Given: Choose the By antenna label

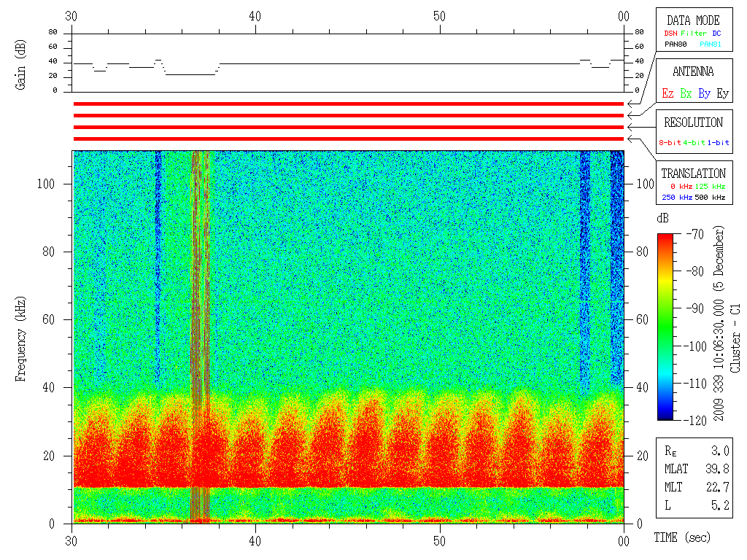Looking at the screenshot, I should pos(704,93).
